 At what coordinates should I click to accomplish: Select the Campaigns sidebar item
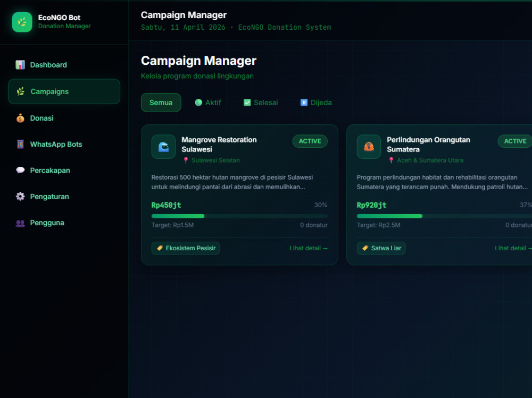point(64,91)
